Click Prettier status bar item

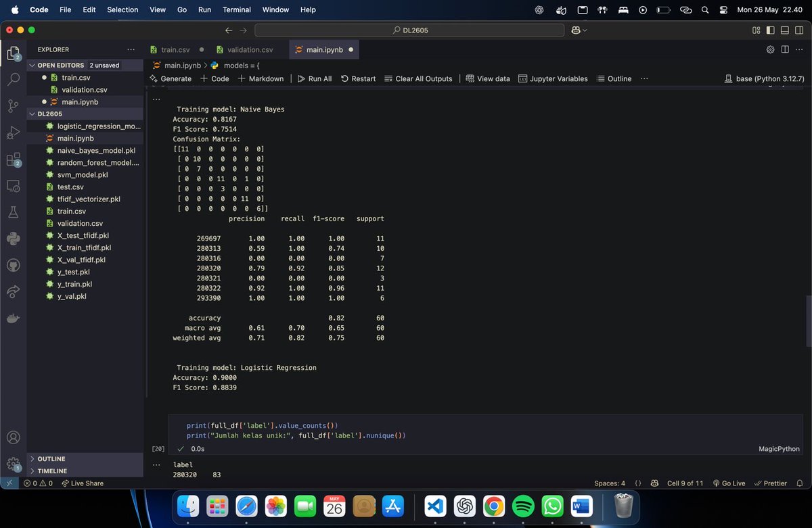point(770,483)
